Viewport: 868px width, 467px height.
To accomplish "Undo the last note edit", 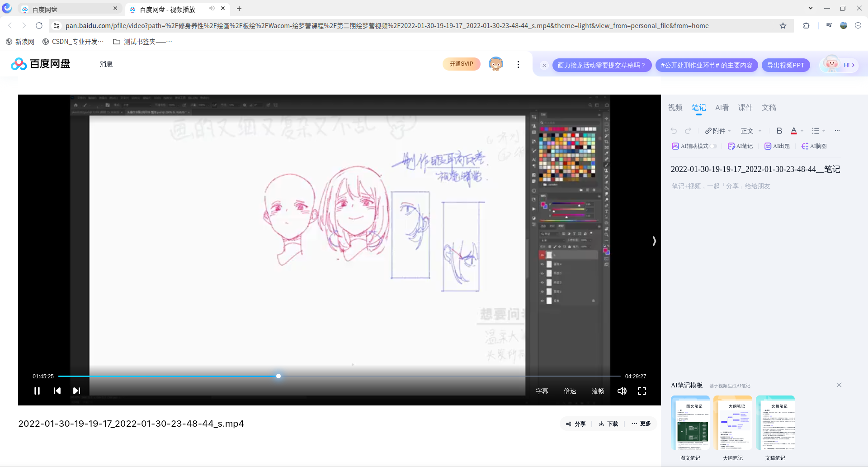I will point(674,131).
